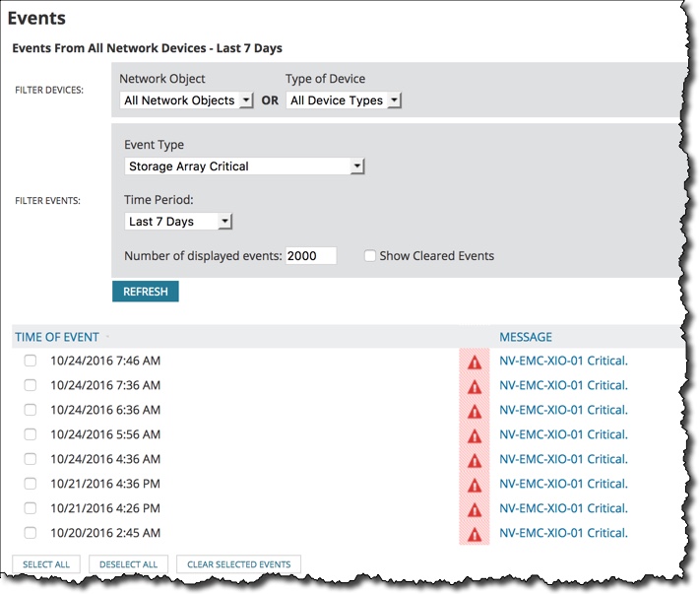Click critical warning icon for 10/24/2016 4:36 AM event
Viewport: 700px width, 594px height.
(x=475, y=460)
